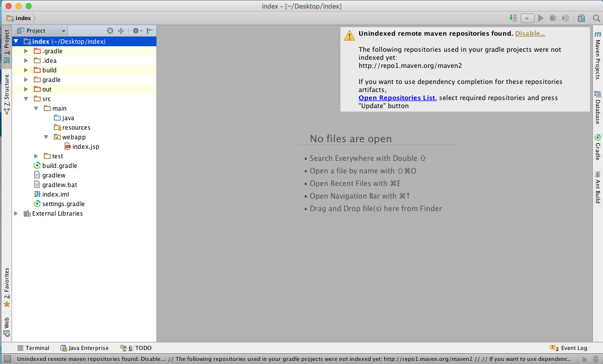The height and width of the screenshot is (364, 603).
Task: Select the index.jsp file in tree
Action: [85, 147]
